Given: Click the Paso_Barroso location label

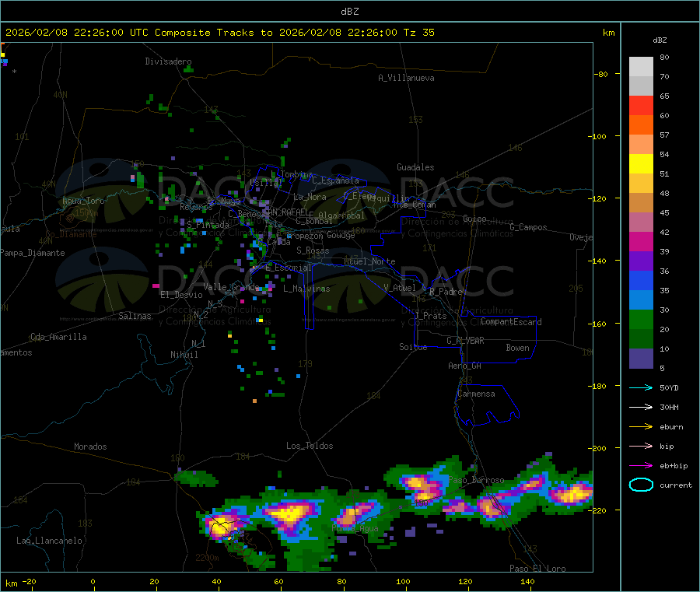Looking at the screenshot, I should 476,480.
